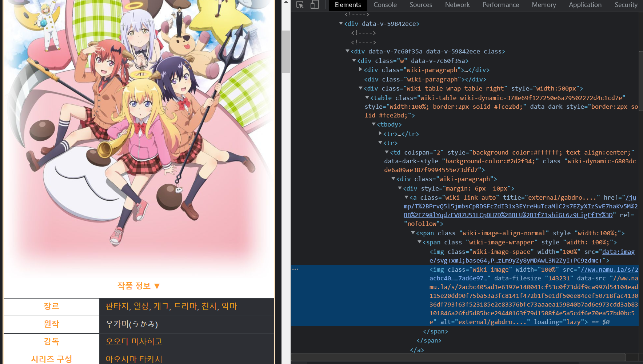Viewport: 643px width, 364px height.
Task: Expand the first wiki-paragraph div node
Action: (361, 69)
